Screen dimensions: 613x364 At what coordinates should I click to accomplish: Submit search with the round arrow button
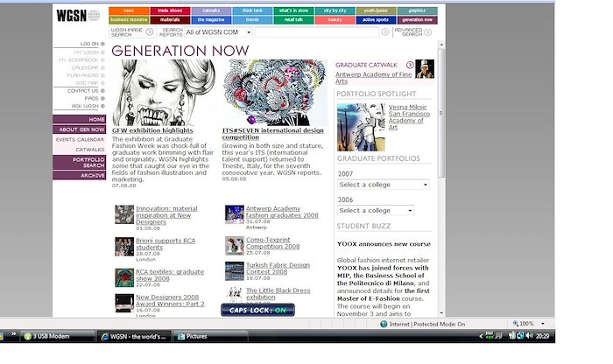385,32
